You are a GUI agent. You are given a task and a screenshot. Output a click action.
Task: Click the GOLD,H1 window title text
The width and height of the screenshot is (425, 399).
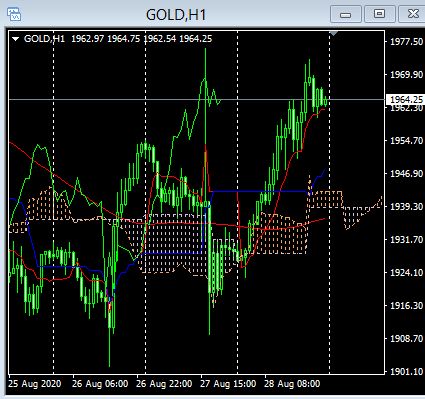[x=176, y=15]
